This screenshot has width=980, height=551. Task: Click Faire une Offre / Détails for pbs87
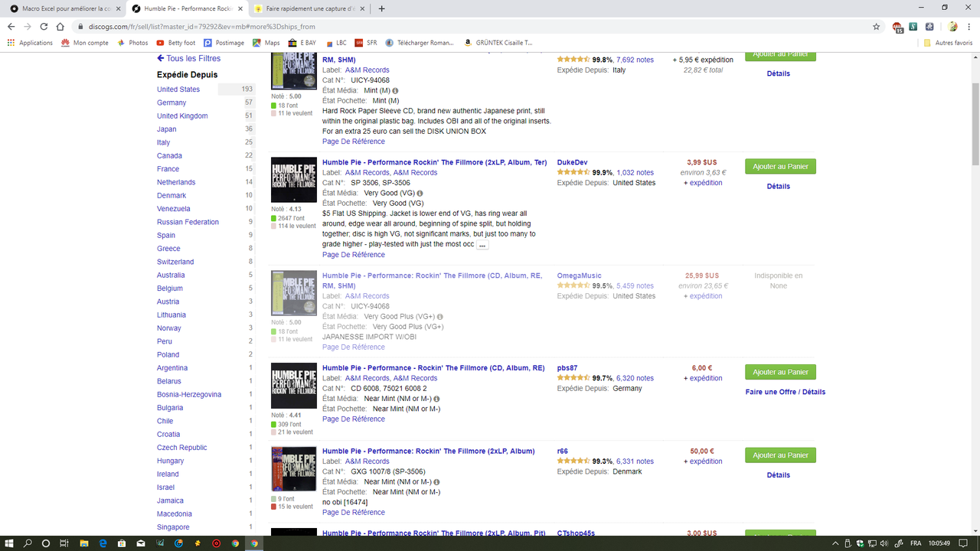click(785, 392)
